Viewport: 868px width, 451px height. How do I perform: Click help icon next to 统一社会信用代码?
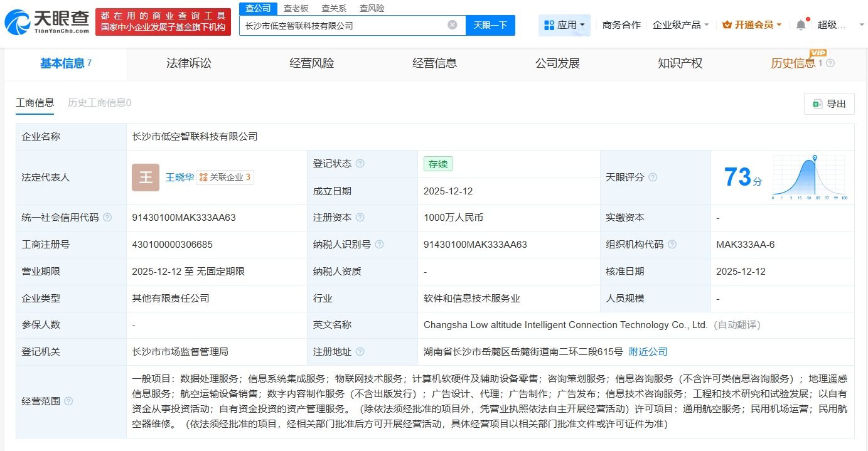[107, 218]
